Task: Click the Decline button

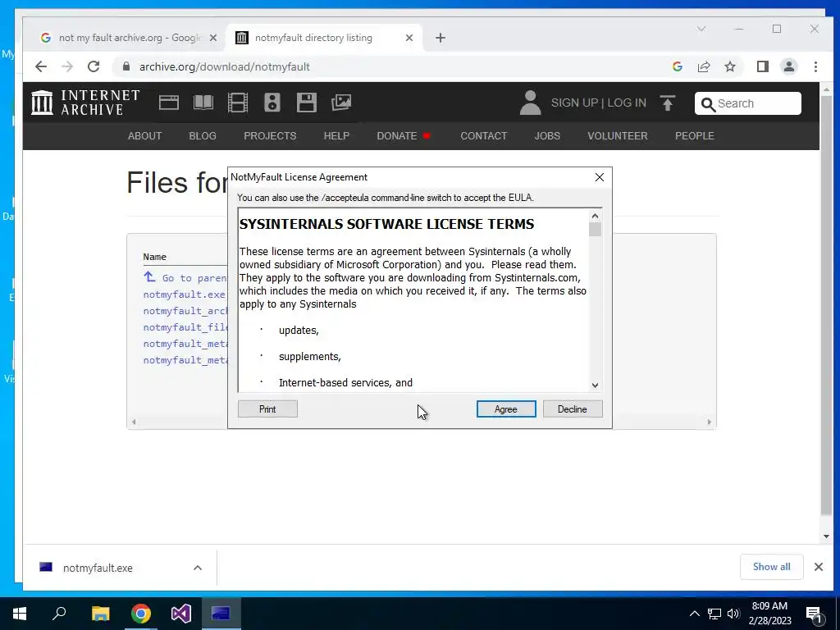Action: coord(572,409)
